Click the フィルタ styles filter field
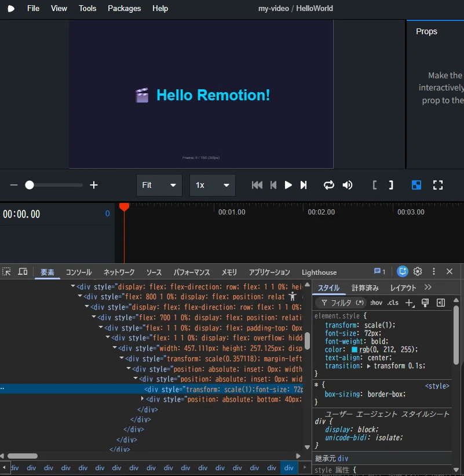 [341, 303]
